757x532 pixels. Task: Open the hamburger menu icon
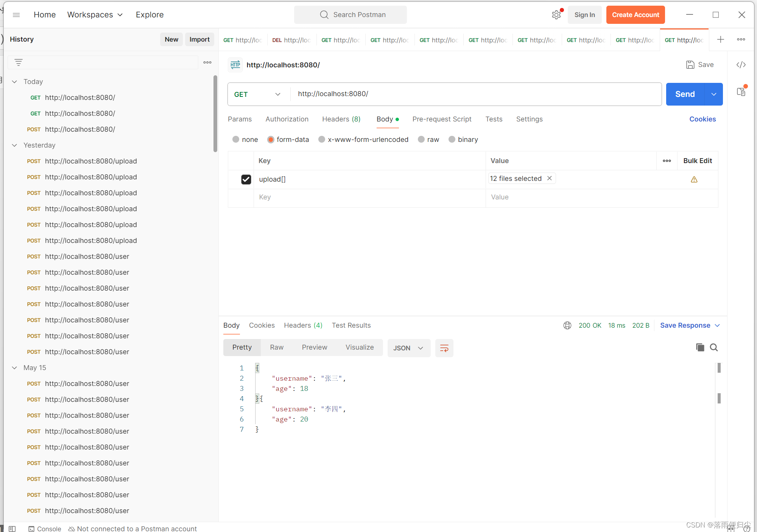16,15
